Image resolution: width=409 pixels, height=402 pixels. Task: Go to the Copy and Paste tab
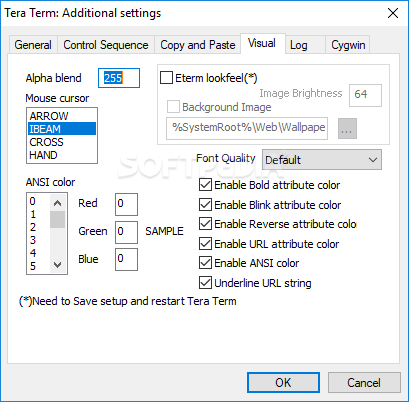pyautogui.click(x=198, y=45)
